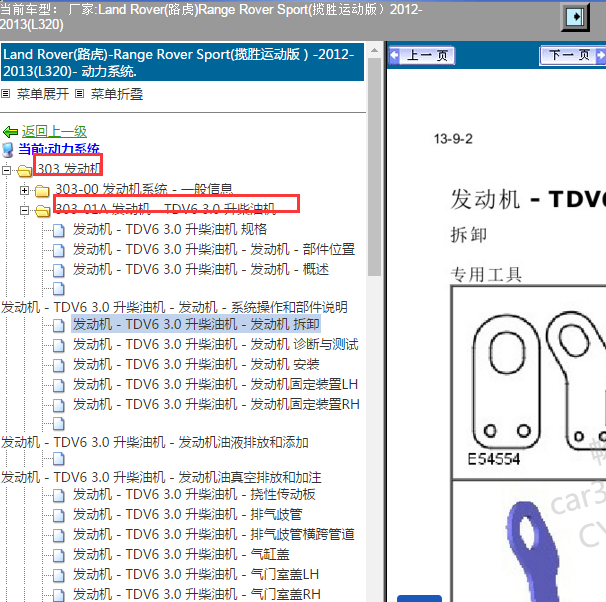
Task: Click page icon next to 发动机固定装置RH
Action: (x=58, y=405)
